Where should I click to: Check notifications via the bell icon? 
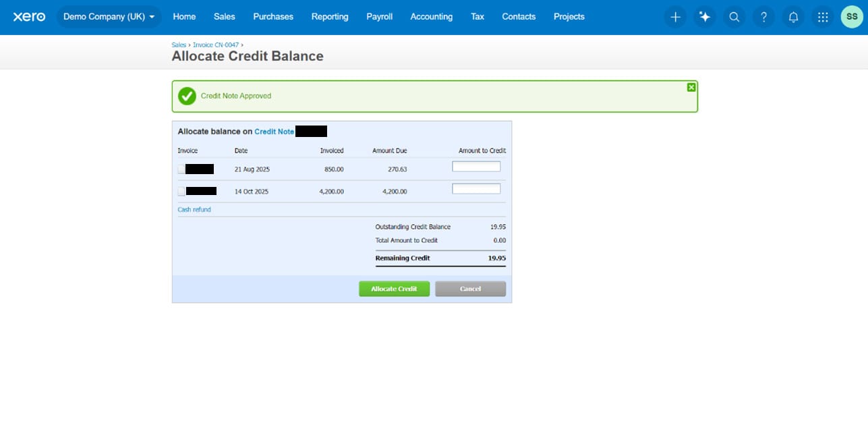click(793, 17)
